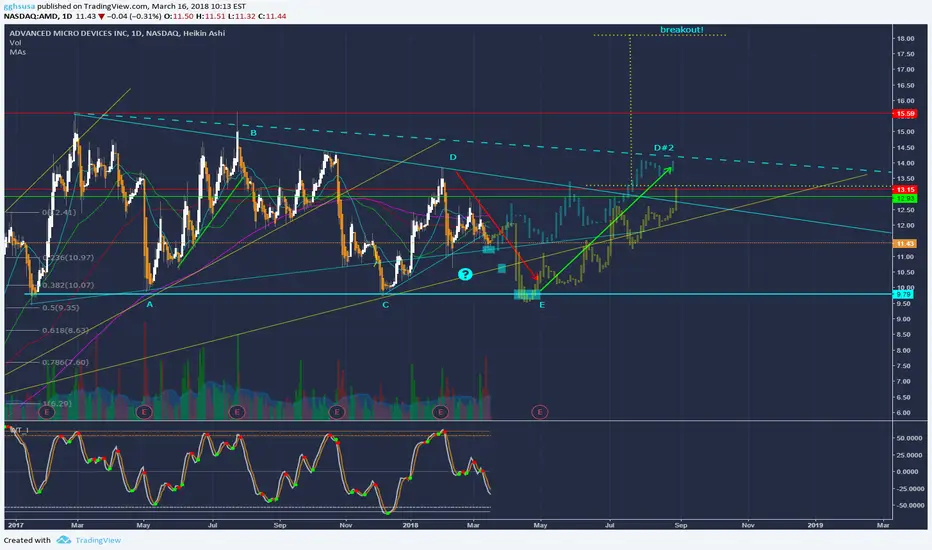The height and width of the screenshot is (550, 932).
Task: Click the breakout! annotation text
Action: tap(681, 30)
